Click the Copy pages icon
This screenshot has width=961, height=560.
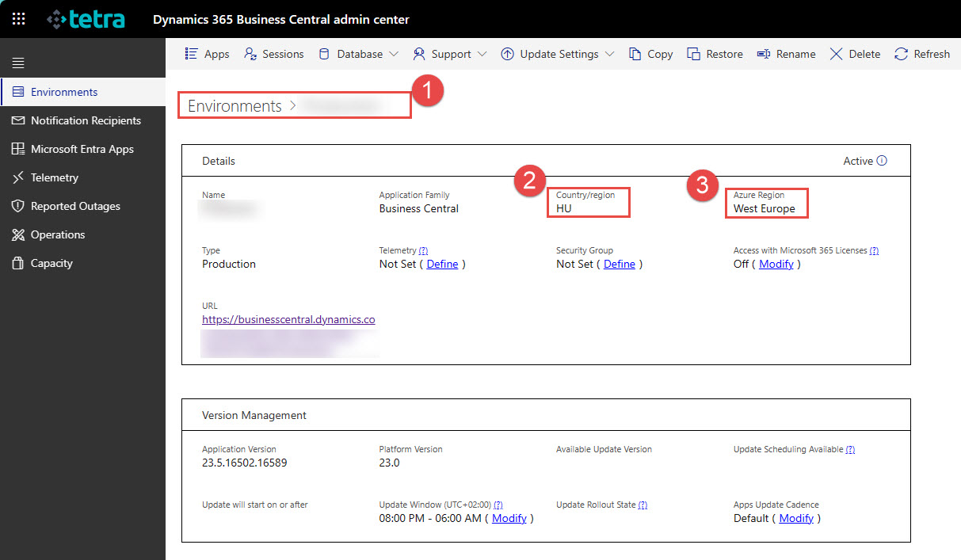click(635, 54)
